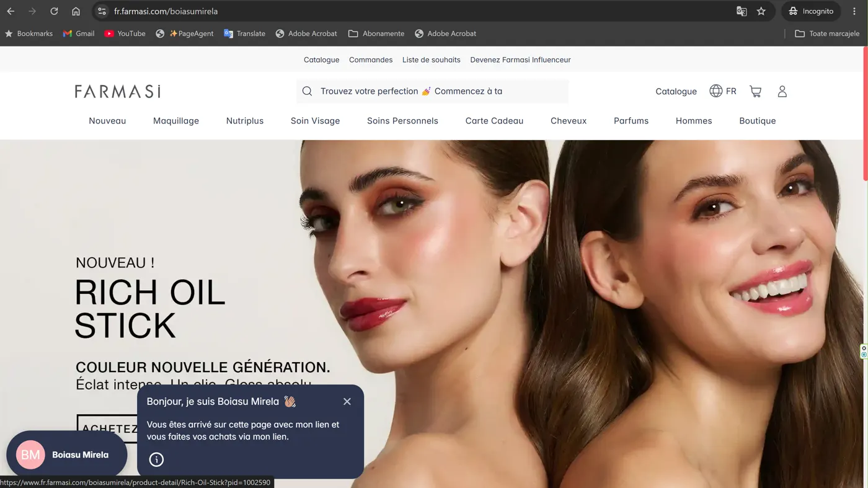Open the Toate marcajele bookmarks folder

tap(827, 33)
